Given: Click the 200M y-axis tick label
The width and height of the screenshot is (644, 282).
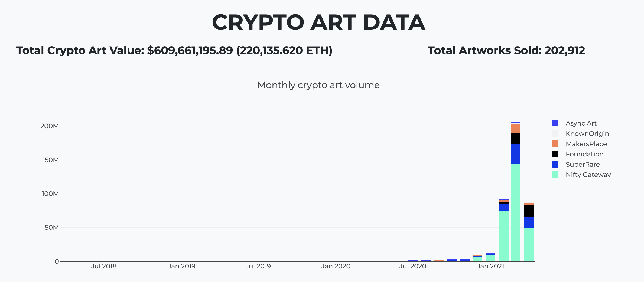Looking at the screenshot, I should tap(50, 126).
